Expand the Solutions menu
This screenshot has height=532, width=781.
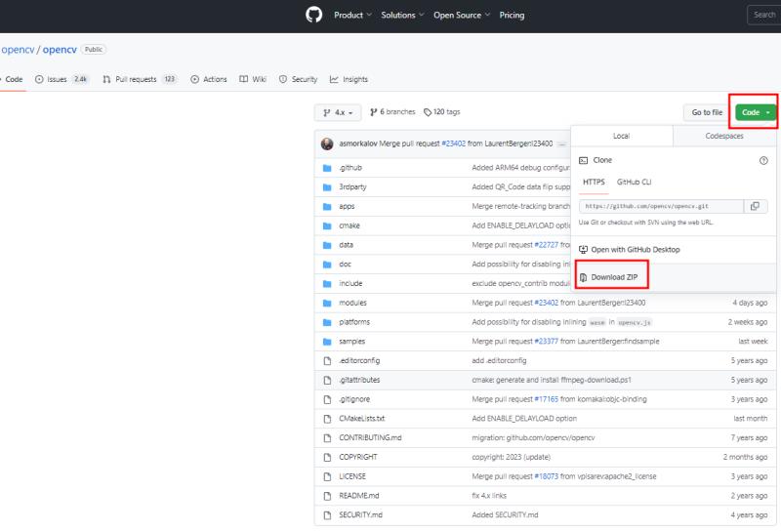[402, 15]
